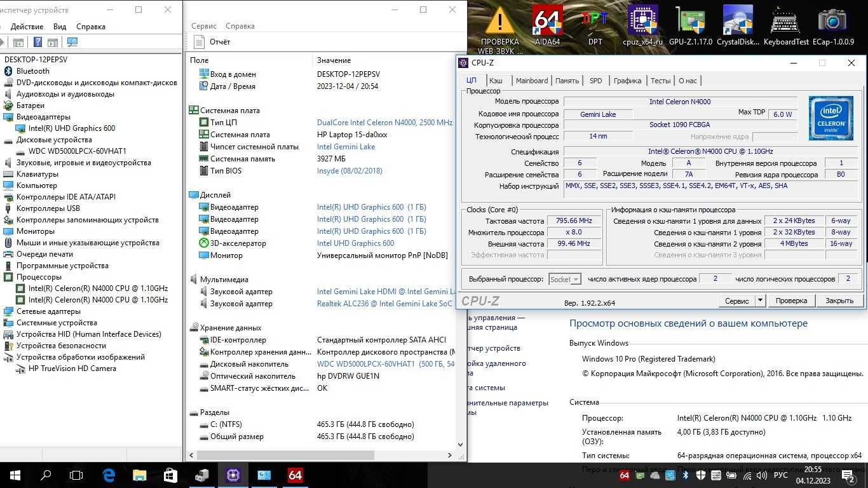Select Bluetooth in Device Manager tree

(x=32, y=71)
